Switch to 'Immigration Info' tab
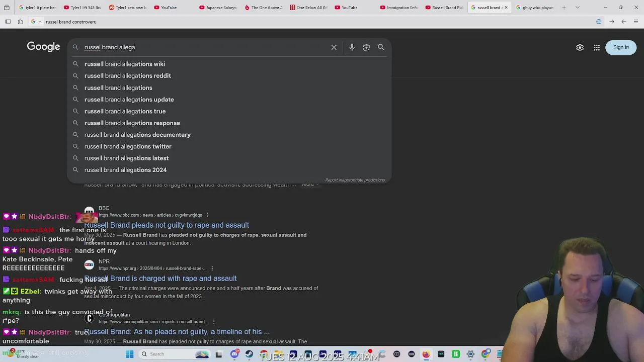 (x=398, y=8)
